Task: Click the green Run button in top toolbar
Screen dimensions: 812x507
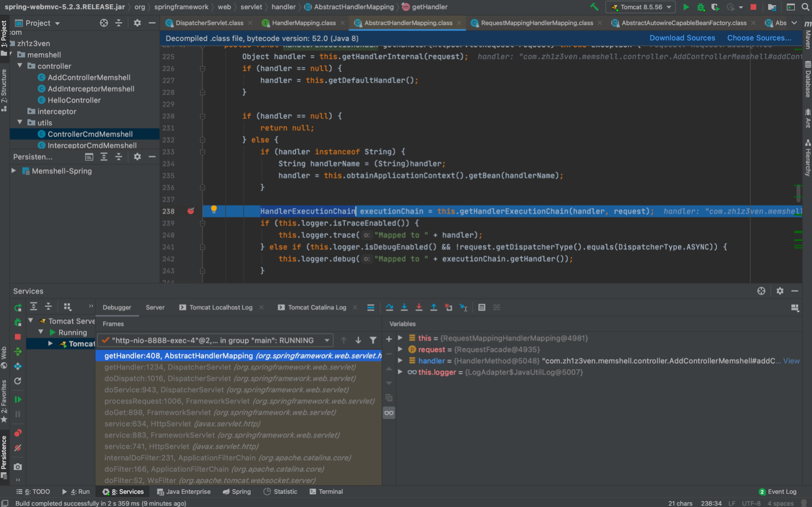Action: (686, 7)
